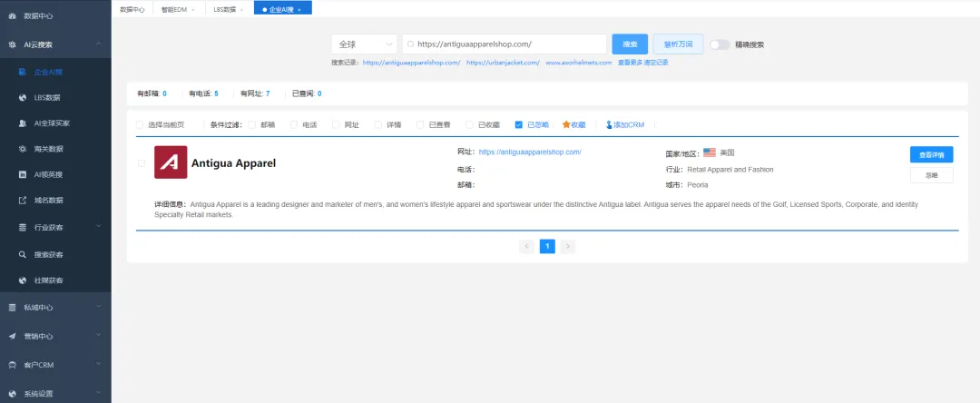
Task: Open the 全球 region dropdown
Action: tap(364, 44)
